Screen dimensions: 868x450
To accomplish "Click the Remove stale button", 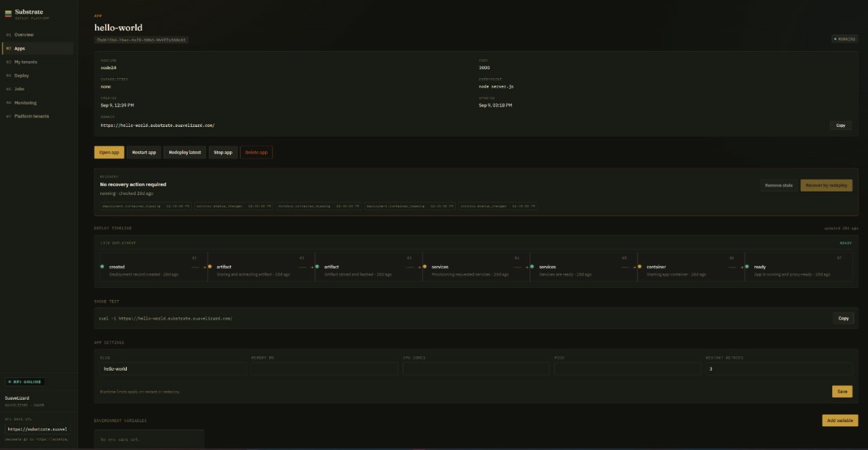I will click(x=778, y=185).
